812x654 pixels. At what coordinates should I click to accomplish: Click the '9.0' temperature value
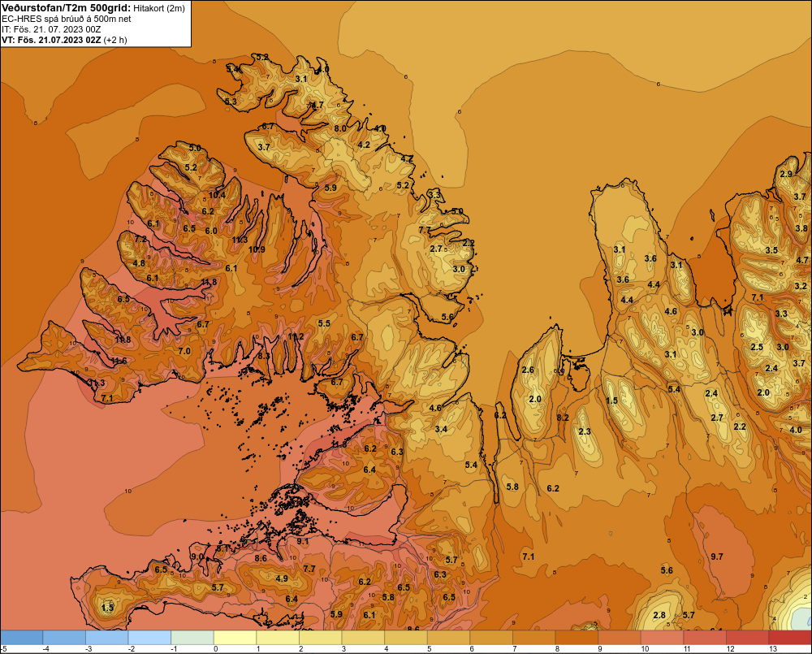point(197,557)
